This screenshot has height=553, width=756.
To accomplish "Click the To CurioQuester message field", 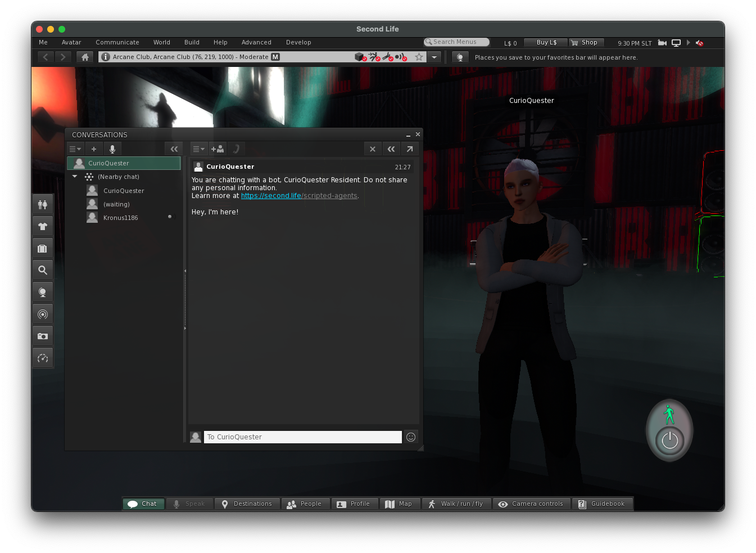I will [x=302, y=437].
